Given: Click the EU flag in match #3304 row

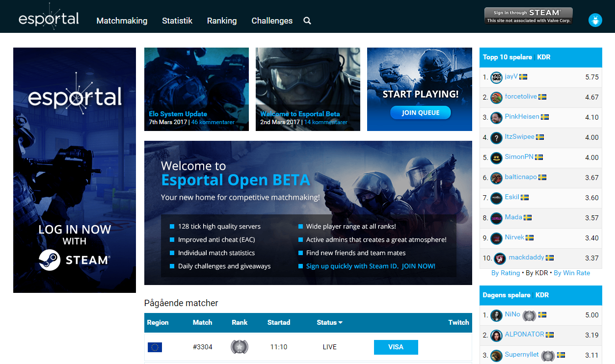Looking at the screenshot, I should [155, 347].
